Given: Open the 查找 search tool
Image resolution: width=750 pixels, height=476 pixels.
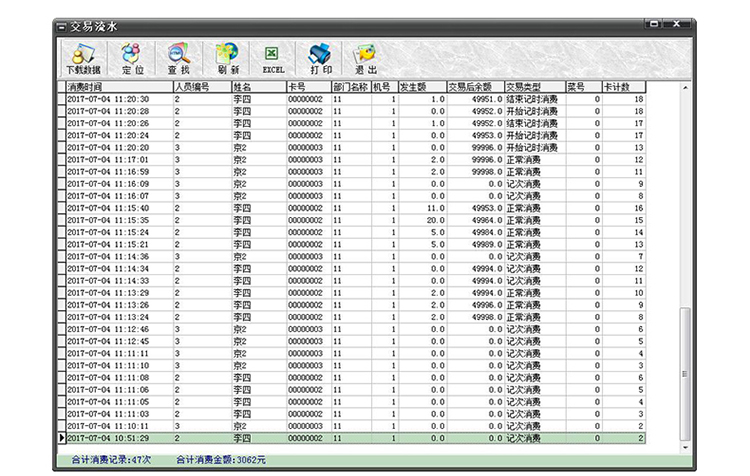Looking at the screenshot, I should click(x=179, y=59).
